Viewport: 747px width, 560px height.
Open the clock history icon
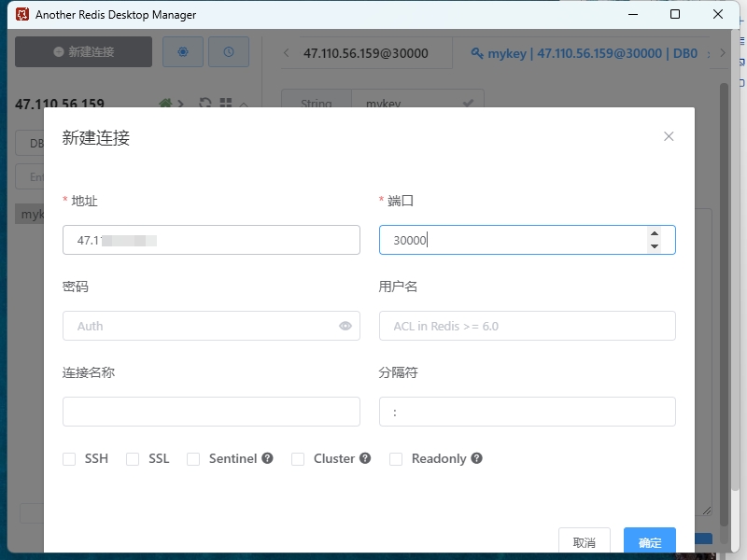pyautogui.click(x=229, y=51)
